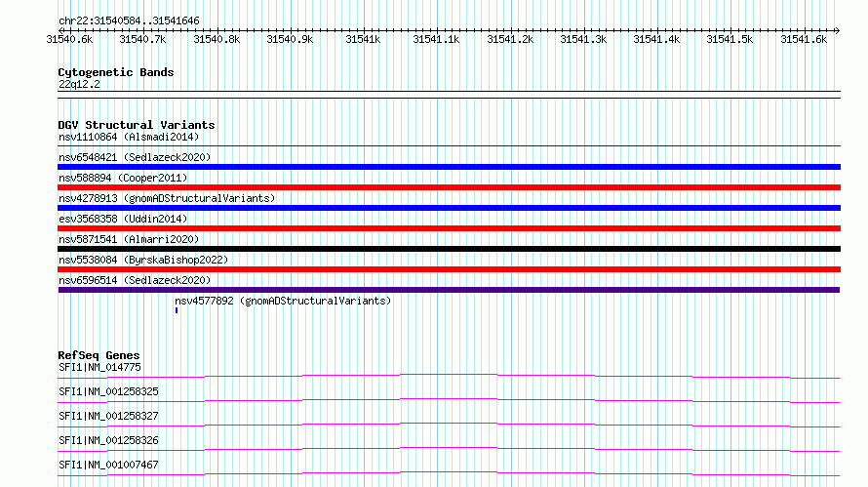This screenshot has height=487, width=868.
Task: Open variant nsv588894 (Cooper2011) label
Action: [123, 178]
